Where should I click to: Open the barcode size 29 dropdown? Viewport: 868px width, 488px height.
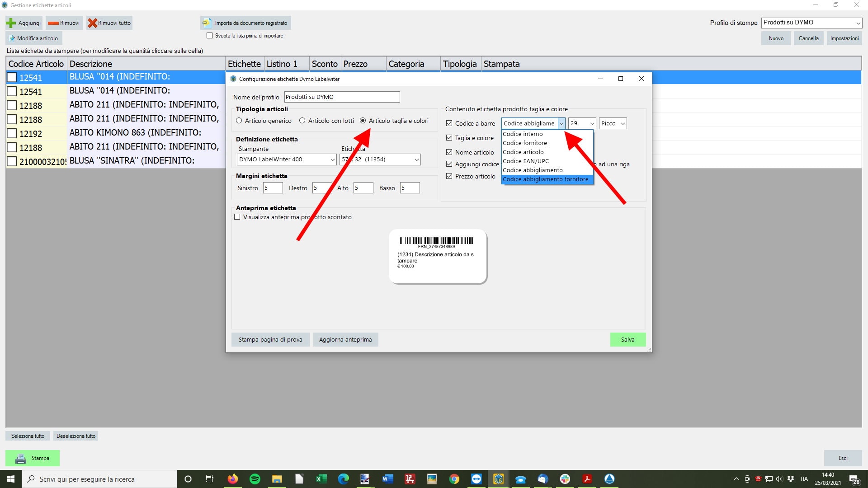582,123
